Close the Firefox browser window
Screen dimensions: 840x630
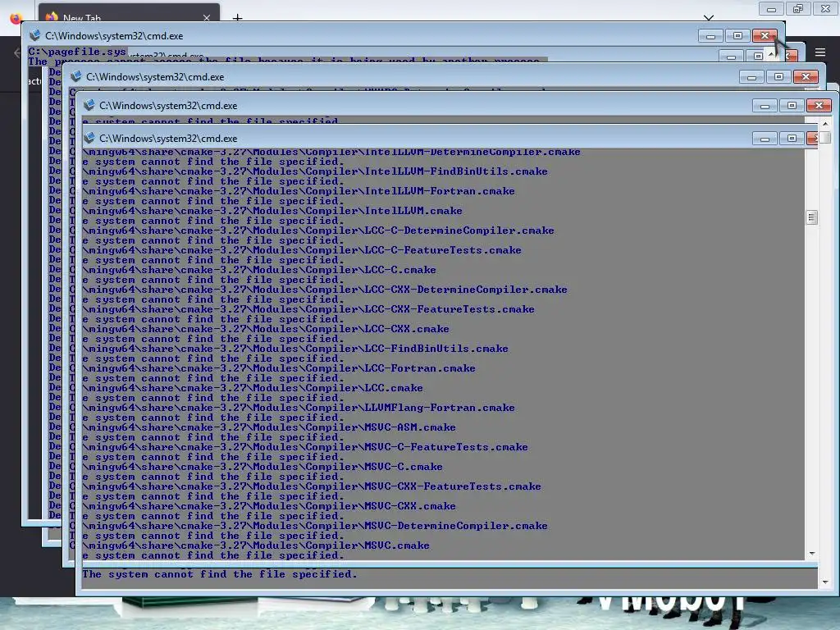(825, 8)
